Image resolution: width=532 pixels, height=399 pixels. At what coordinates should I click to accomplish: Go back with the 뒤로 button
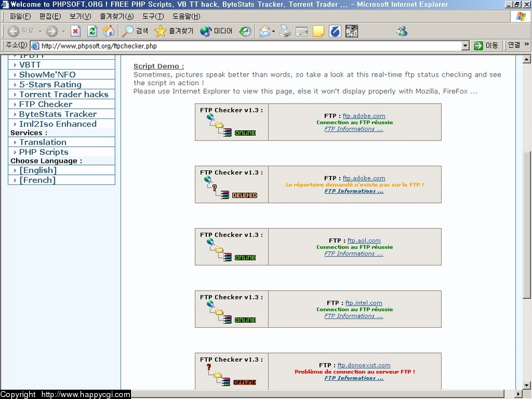21,31
